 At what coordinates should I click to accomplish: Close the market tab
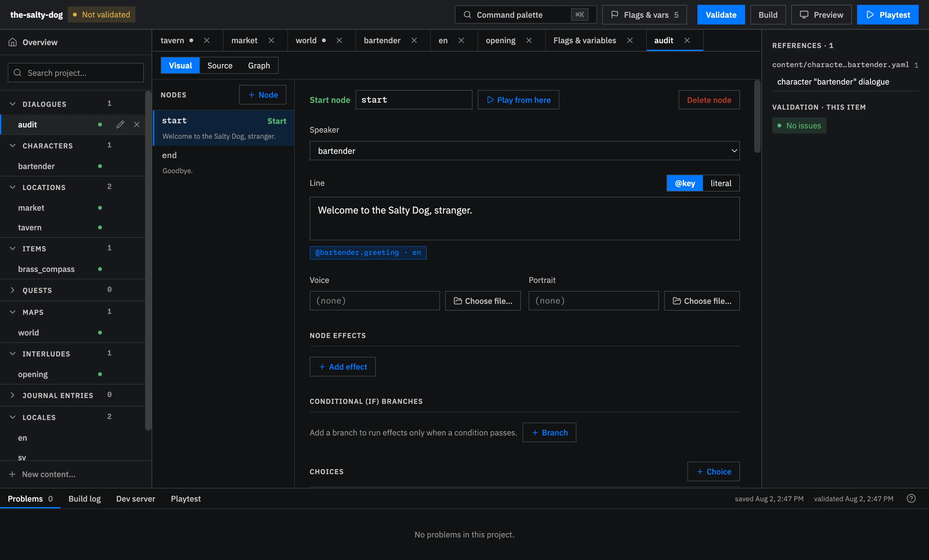pos(271,40)
